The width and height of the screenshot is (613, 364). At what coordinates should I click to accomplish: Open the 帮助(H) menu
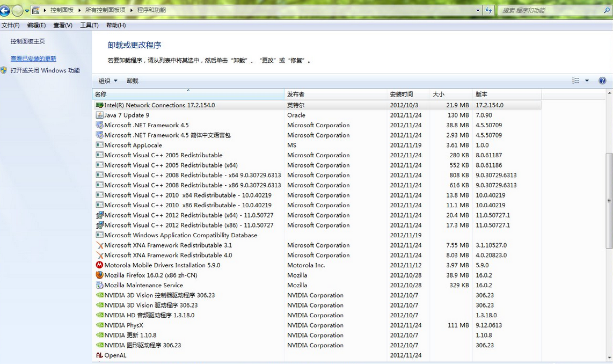click(x=116, y=25)
